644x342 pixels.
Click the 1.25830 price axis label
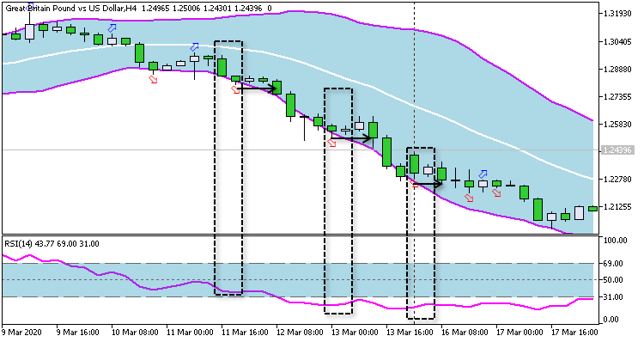click(617, 124)
